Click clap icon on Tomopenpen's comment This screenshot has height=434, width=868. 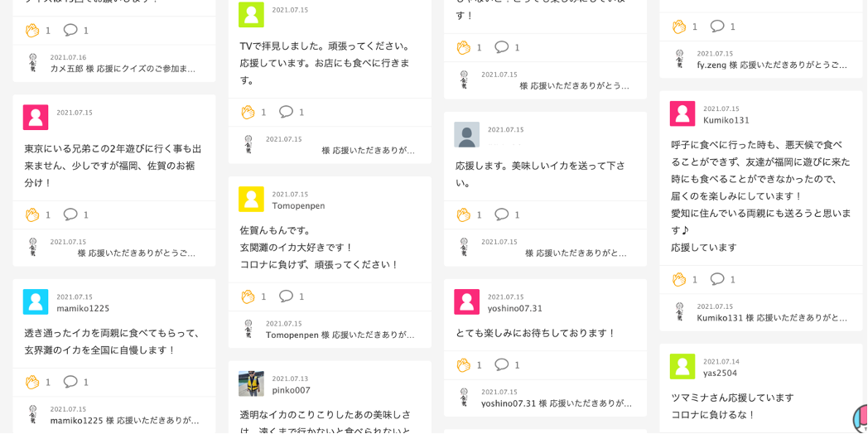pyautogui.click(x=247, y=297)
